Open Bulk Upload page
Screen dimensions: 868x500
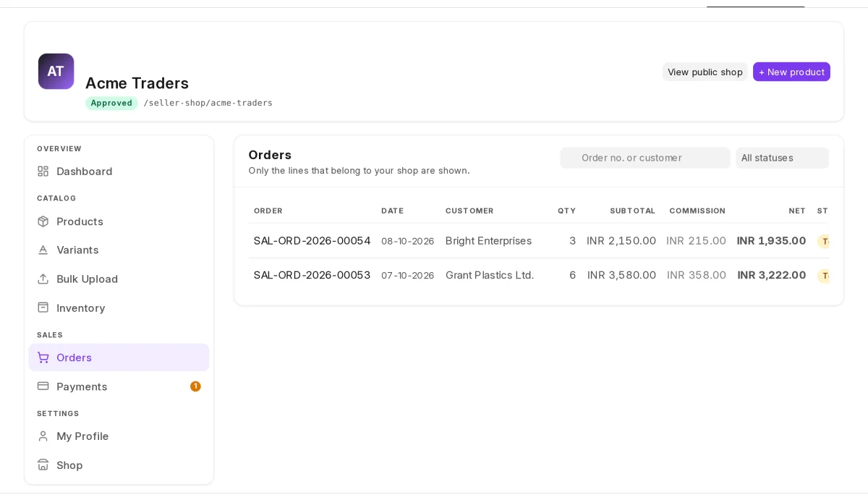click(119, 279)
